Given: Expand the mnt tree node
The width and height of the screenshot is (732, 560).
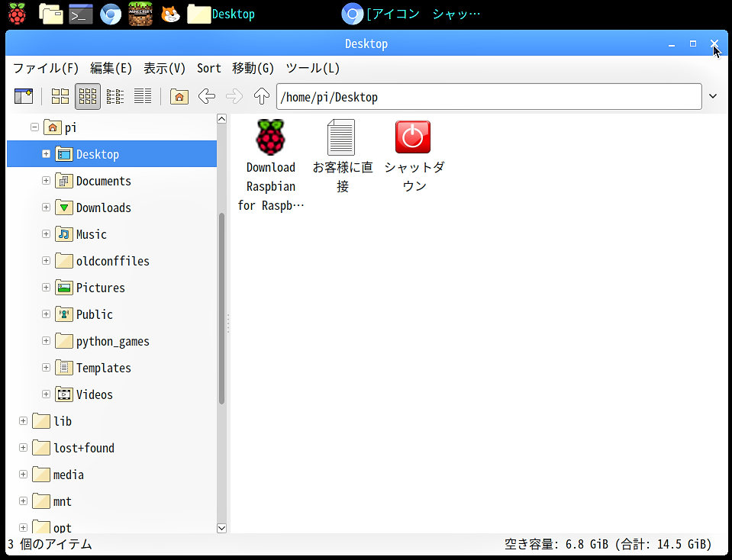Looking at the screenshot, I should (x=23, y=500).
